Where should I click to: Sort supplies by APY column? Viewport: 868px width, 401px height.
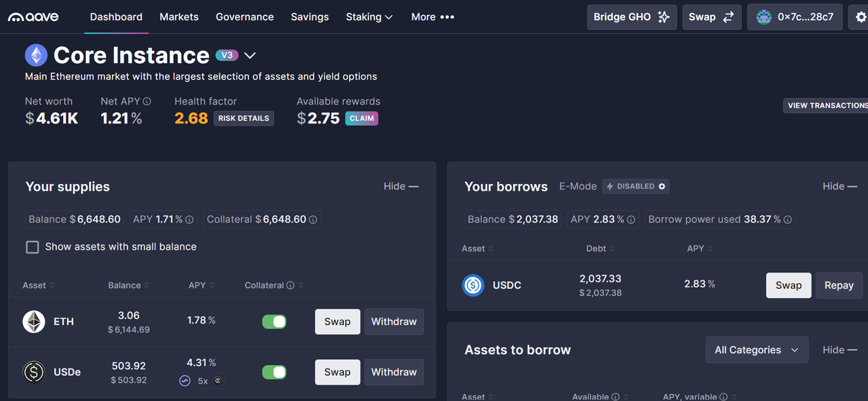point(201,286)
